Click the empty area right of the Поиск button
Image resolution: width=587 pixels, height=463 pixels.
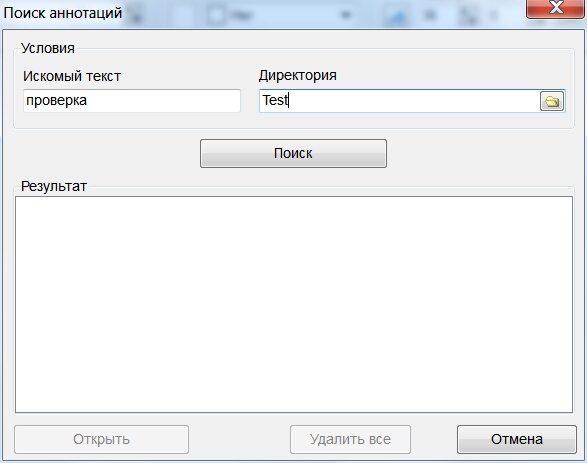pyautogui.click(x=479, y=153)
